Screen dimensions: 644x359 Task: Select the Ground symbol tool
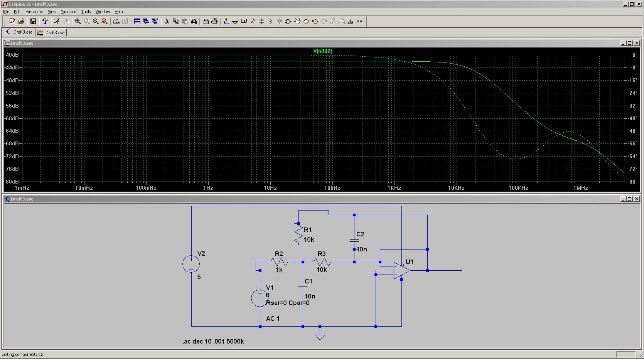pos(235,22)
